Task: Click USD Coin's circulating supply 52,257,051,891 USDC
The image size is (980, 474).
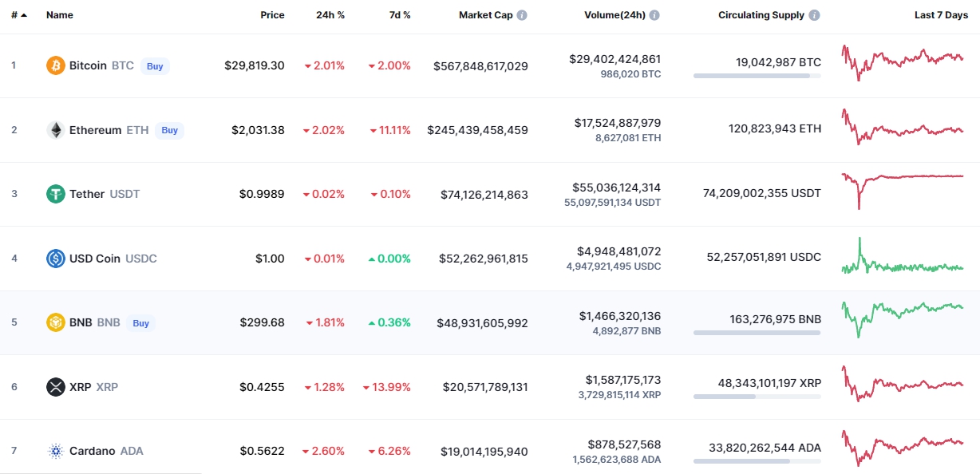Action: click(x=764, y=257)
